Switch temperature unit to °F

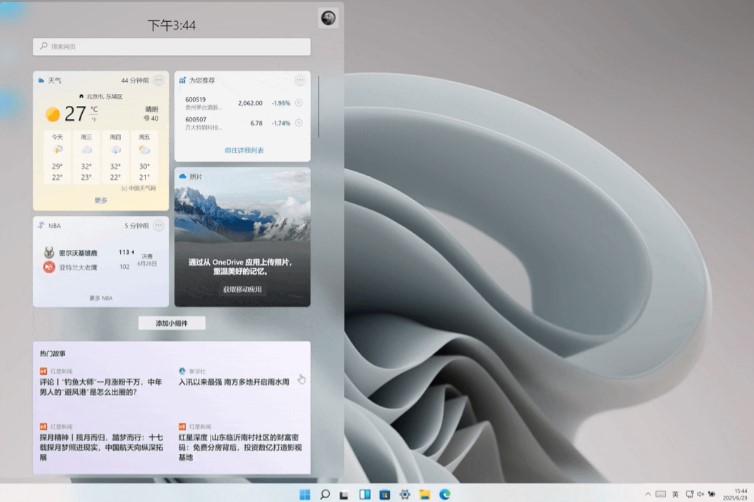coord(94,119)
